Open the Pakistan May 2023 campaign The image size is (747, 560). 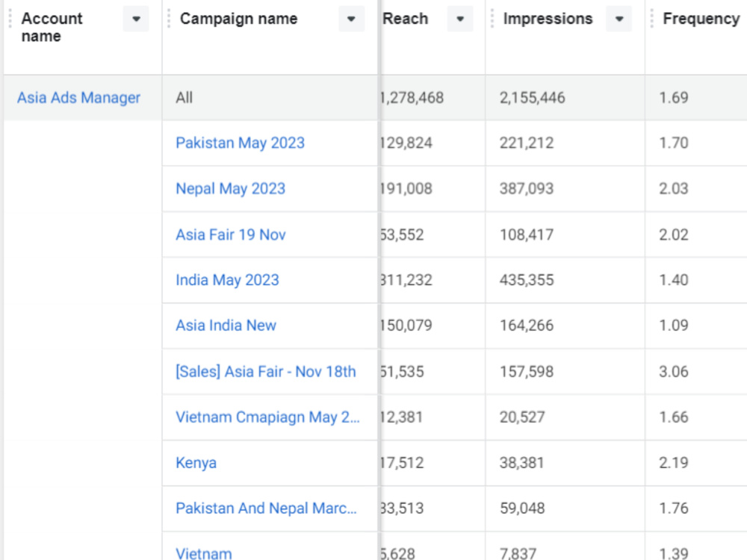point(240,143)
